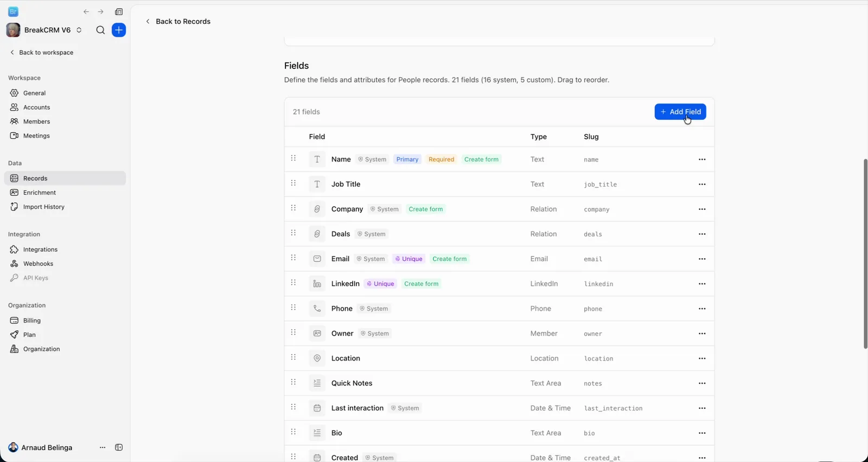The image size is (868, 462).
Task: Open API Keys in the sidebar
Action: point(65,278)
